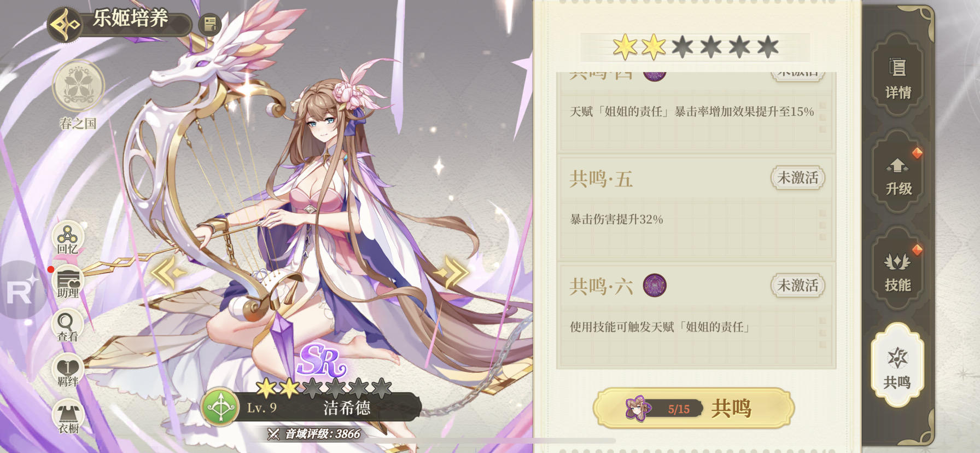Select the 助理 assistant icon
Screen dimensions: 980x453
(68, 283)
